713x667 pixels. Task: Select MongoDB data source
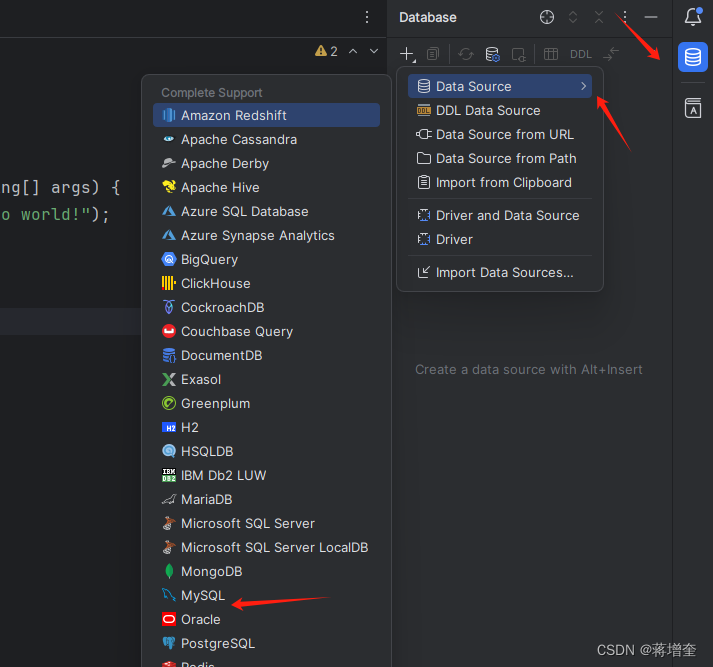[266, 572]
